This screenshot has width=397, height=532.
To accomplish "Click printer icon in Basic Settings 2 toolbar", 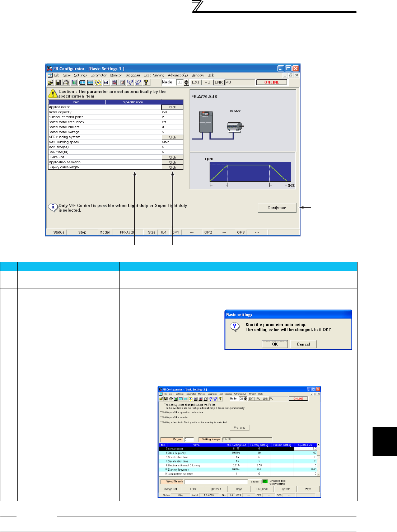I will (x=171, y=399).
